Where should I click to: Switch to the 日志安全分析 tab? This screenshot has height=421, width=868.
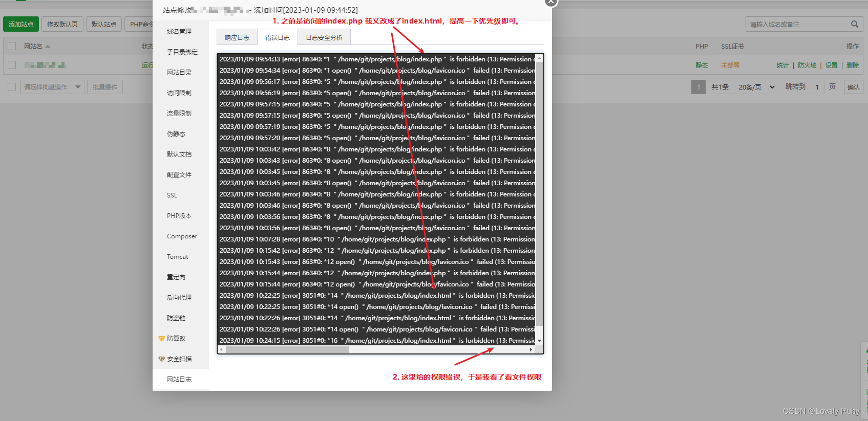324,37
